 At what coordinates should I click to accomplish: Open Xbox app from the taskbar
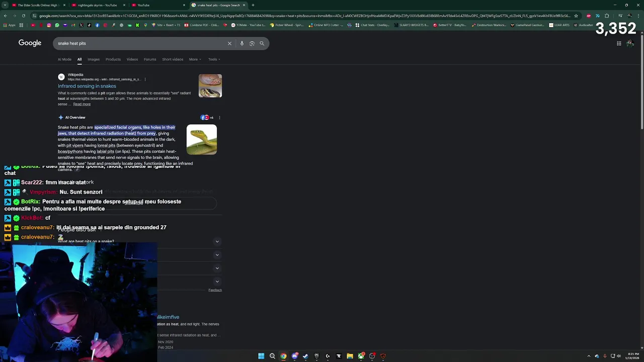tap(361, 356)
